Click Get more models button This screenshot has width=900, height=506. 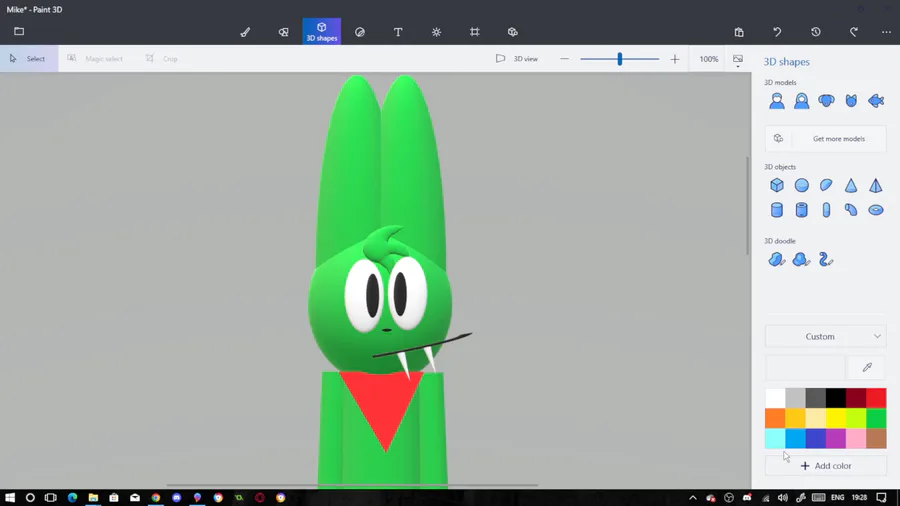coord(825,138)
